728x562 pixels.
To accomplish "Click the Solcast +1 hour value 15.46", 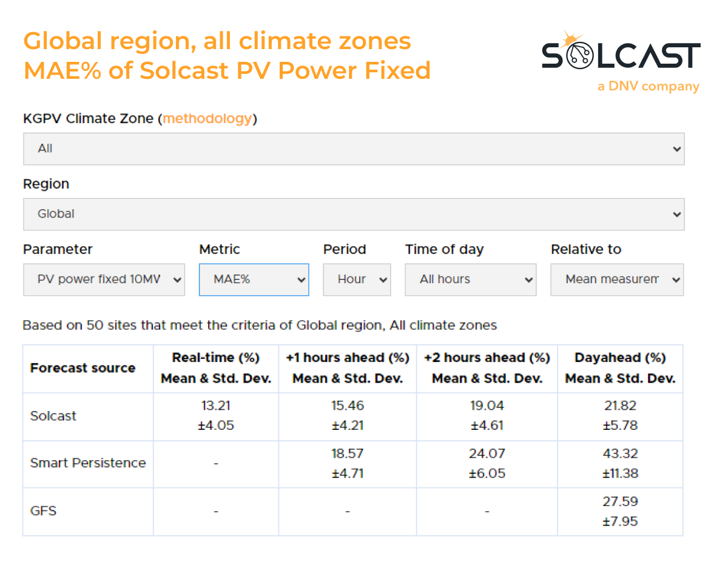I will pos(348,406).
